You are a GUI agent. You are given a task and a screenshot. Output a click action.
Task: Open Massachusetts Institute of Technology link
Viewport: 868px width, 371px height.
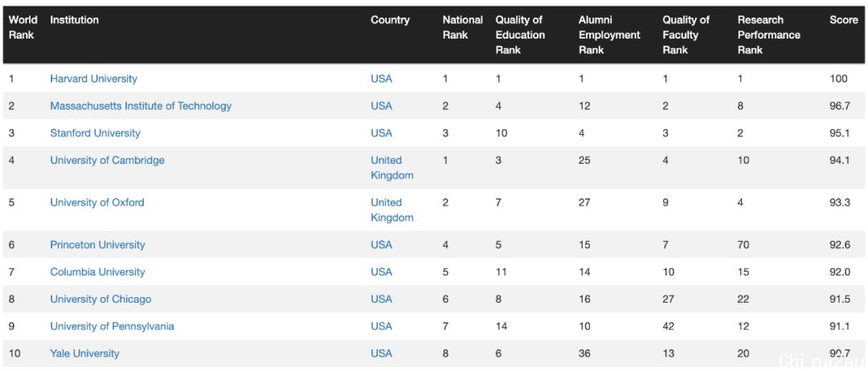(141, 106)
